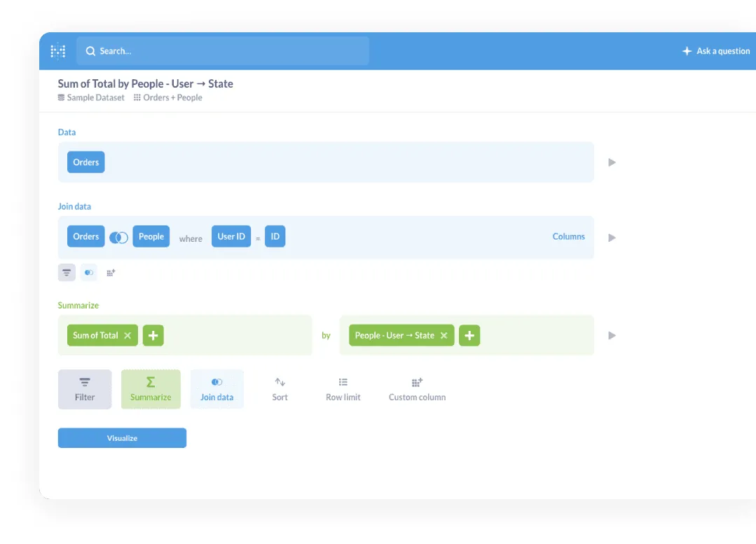Add a Sort step
This screenshot has width=756, height=544.
pos(280,389)
